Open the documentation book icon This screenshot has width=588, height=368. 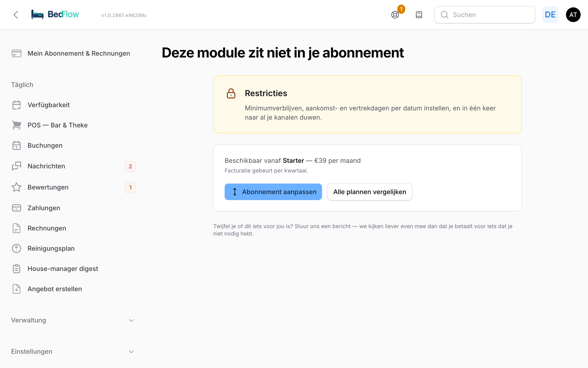(419, 15)
